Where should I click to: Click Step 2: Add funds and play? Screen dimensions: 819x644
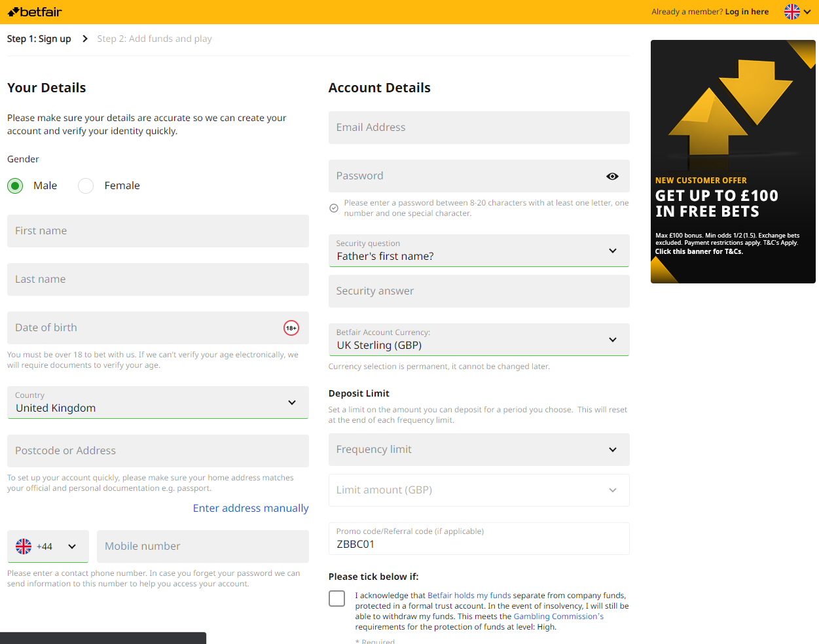click(x=155, y=39)
